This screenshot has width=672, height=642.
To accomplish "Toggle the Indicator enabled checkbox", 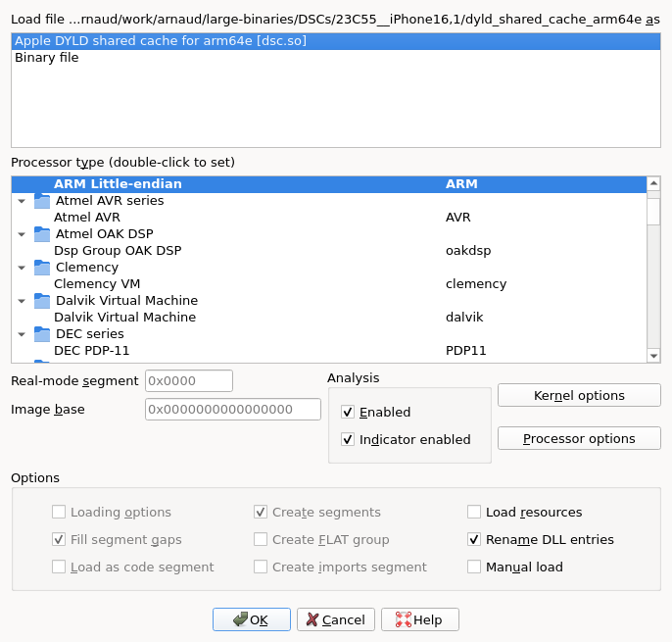I will click(x=348, y=439).
